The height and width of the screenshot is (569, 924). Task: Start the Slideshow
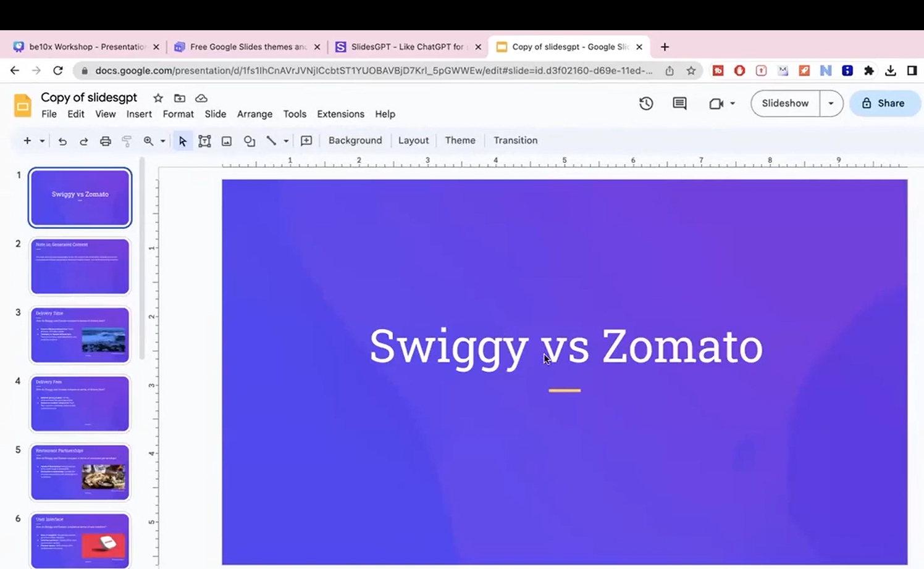tap(785, 103)
